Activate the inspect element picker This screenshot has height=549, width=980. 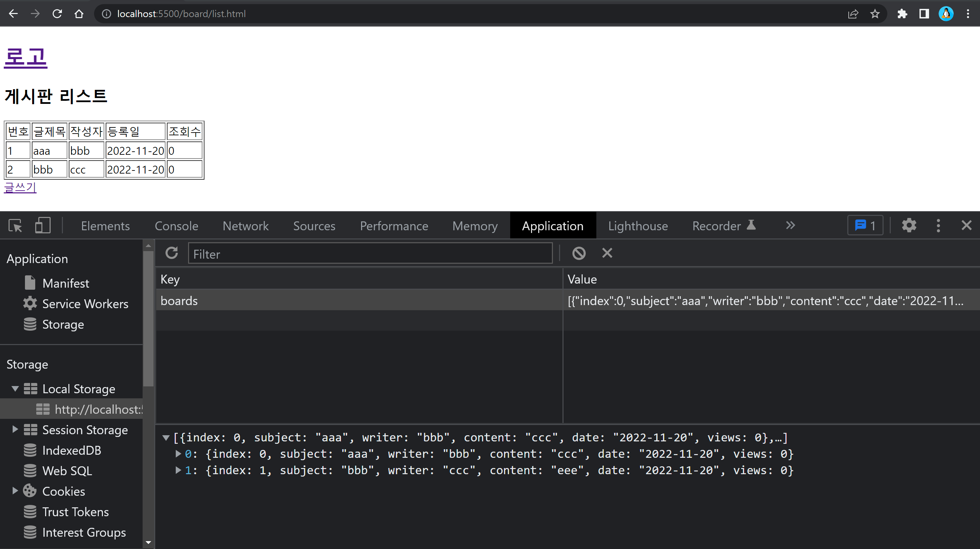click(15, 225)
